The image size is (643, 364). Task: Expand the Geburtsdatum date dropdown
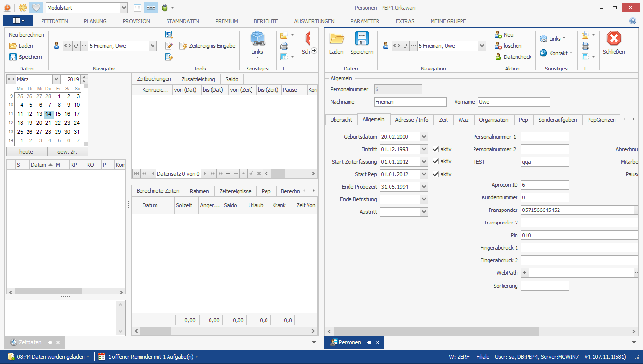pyautogui.click(x=424, y=137)
